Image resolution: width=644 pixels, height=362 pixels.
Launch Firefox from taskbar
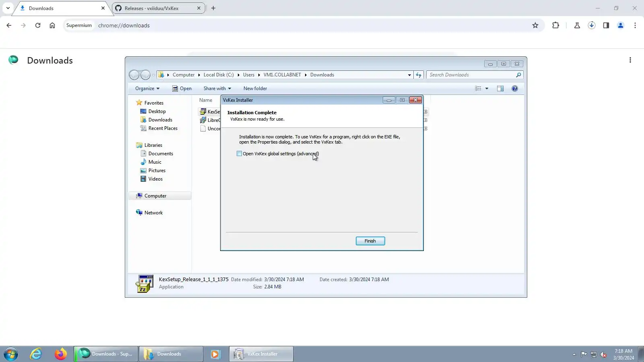pyautogui.click(x=61, y=354)
